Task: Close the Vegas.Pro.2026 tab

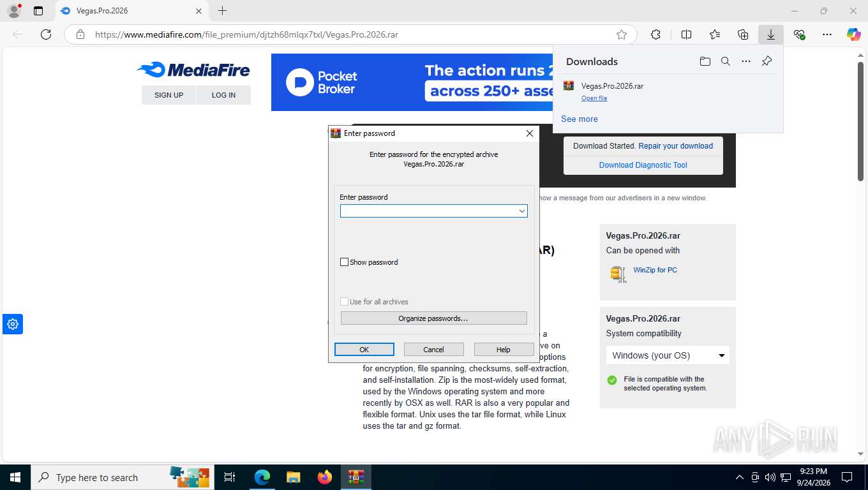Action: point(199,11)
